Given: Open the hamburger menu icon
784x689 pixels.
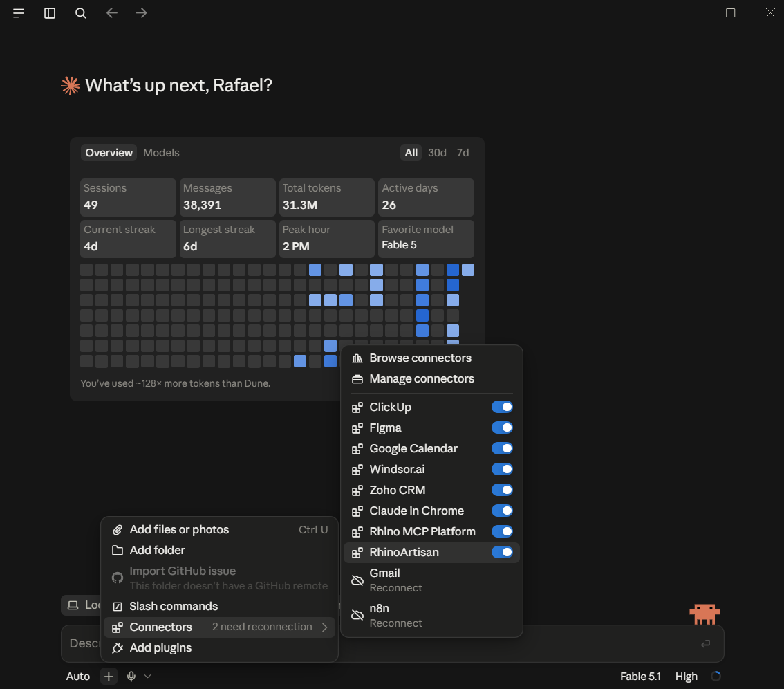Looking at the screenshot, I should 19,13.
